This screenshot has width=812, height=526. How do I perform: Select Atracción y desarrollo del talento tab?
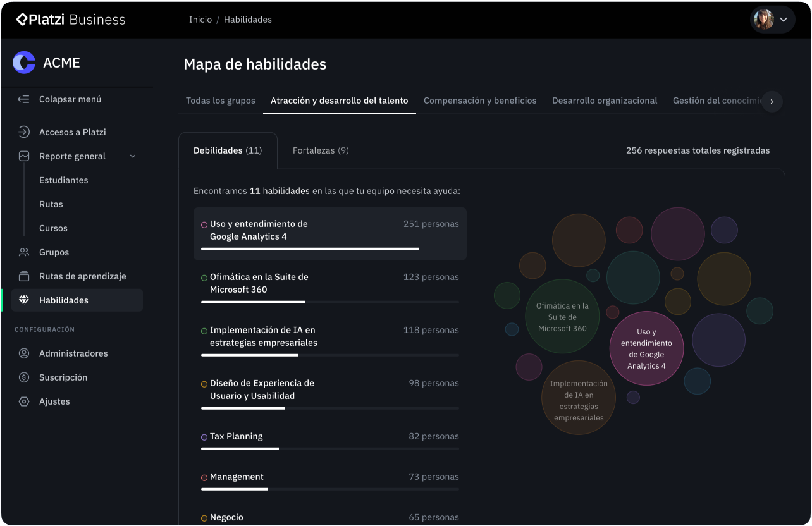pyautogui.click(x=340, y=101)
